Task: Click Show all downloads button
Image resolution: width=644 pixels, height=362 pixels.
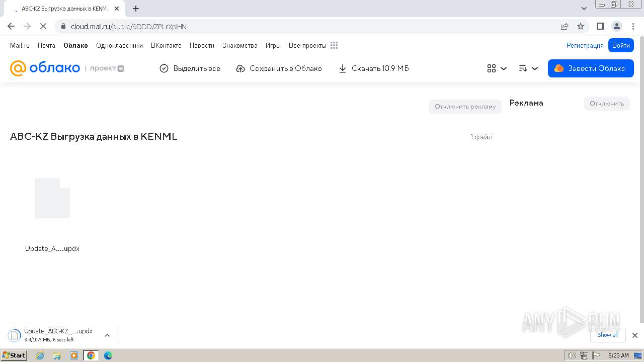Action: tap(607, 335)
